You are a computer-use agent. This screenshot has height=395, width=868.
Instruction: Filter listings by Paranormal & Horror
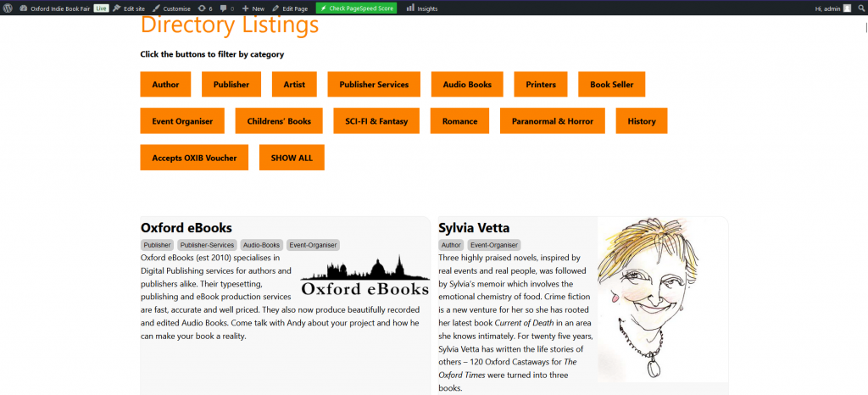pos(553,121)
